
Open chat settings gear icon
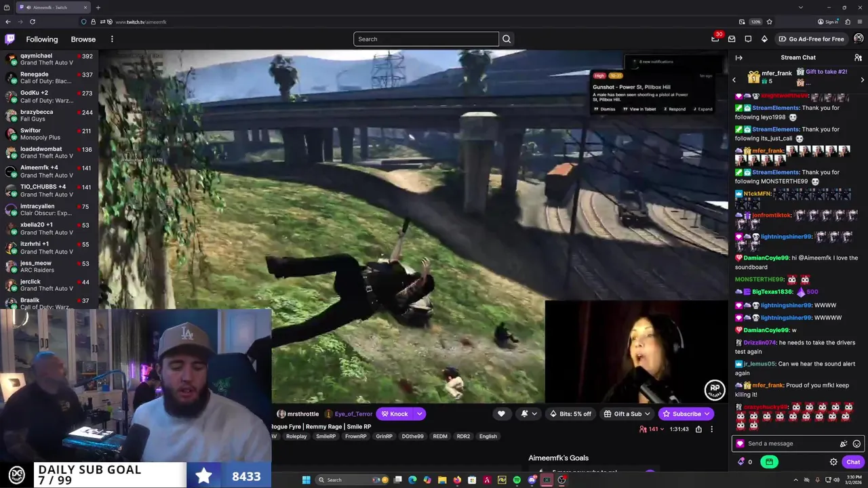click(833, 462)
